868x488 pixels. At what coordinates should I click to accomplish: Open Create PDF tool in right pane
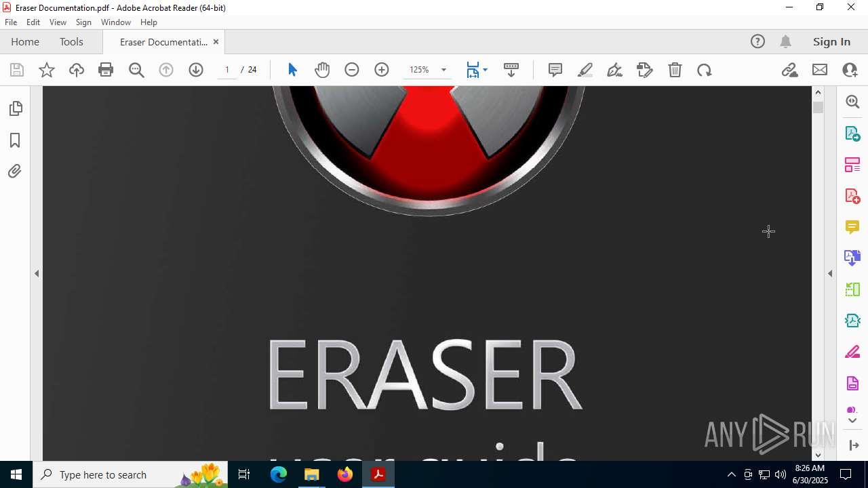pos(852,196)
